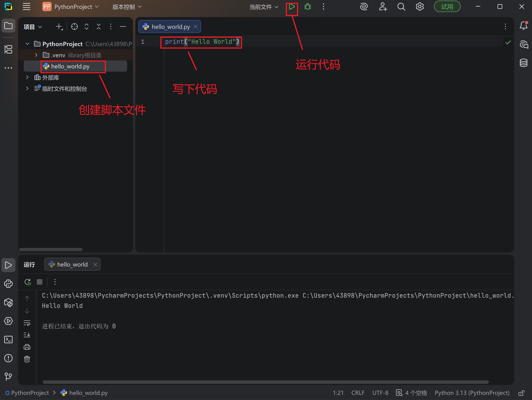Rerun hello_world in the run panel

point(28,282)
